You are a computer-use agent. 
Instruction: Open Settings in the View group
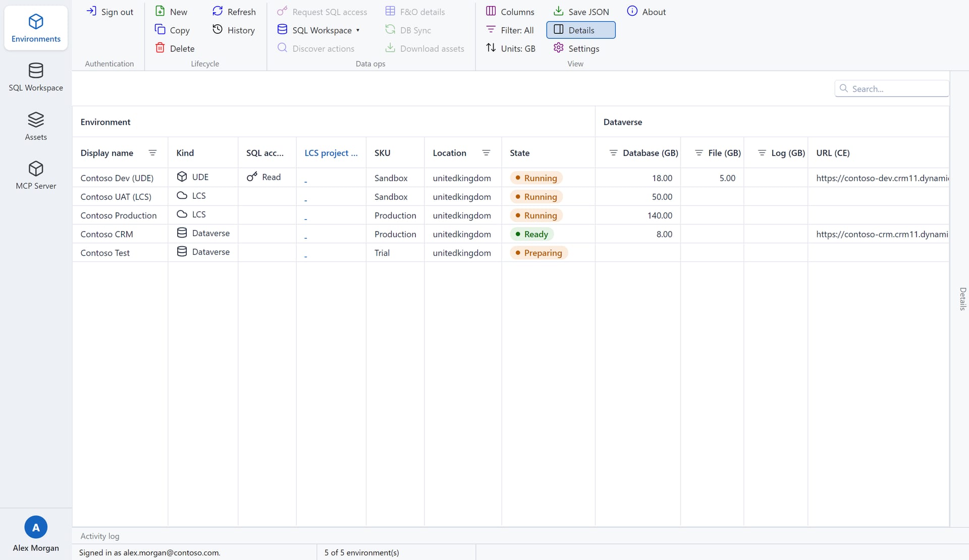tap(576, 48)
